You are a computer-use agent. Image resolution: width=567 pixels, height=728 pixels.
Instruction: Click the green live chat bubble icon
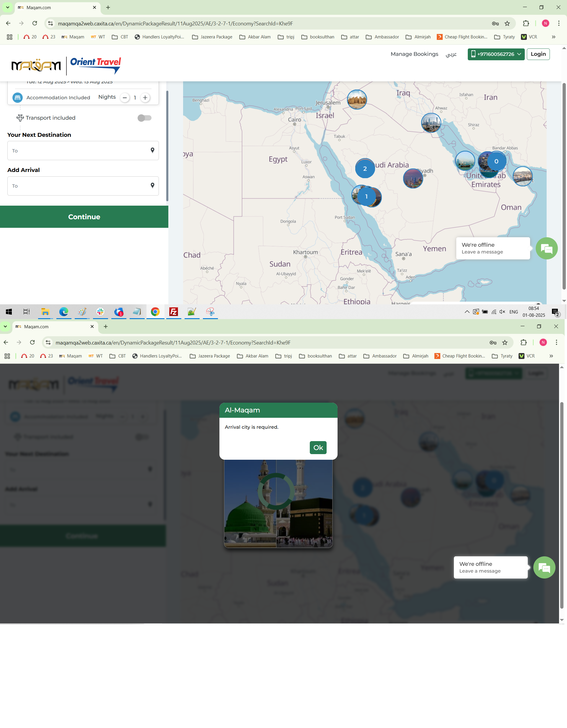coord(546,248)
